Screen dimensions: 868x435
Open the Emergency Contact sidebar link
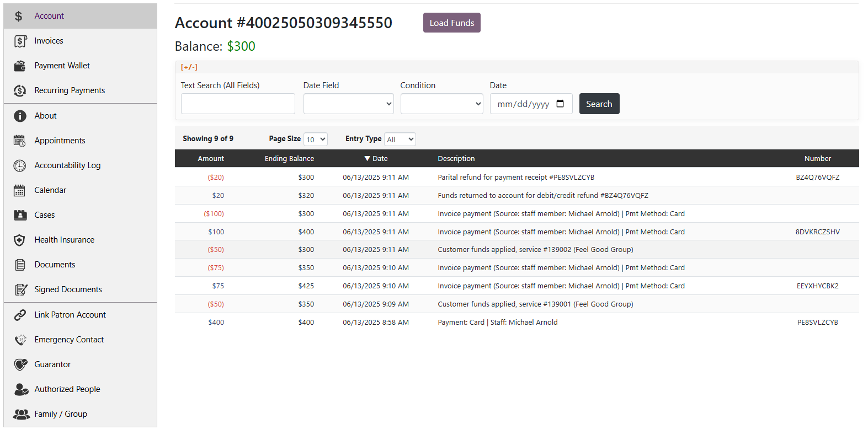[x=80, y=340]
